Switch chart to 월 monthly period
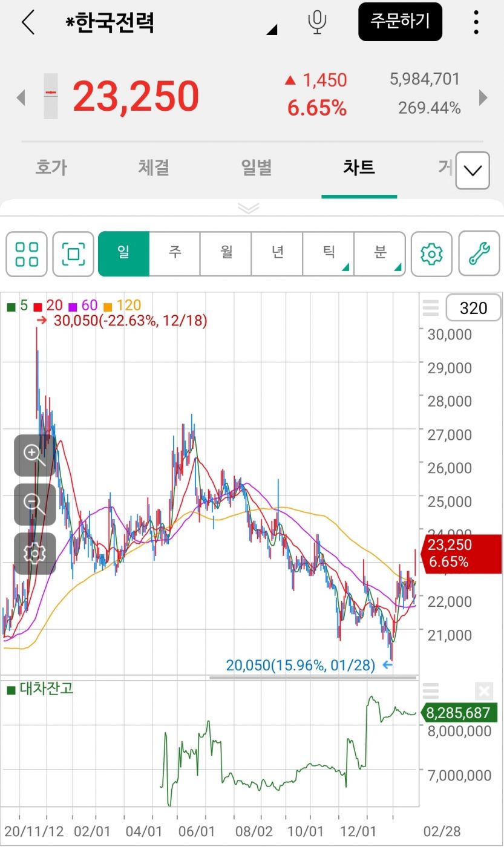Screen dimensions: 504x847 (x=226, y=253)
